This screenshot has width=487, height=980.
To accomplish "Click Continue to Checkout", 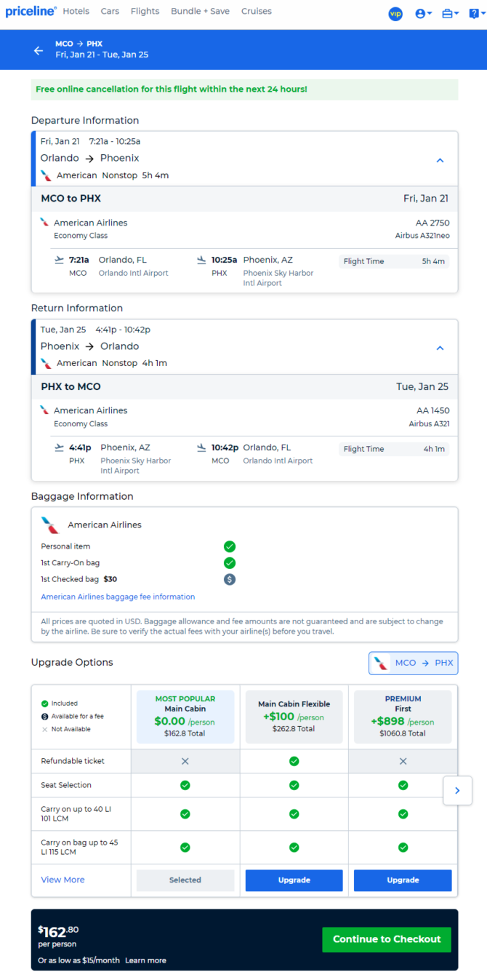I will coord(387,939).
